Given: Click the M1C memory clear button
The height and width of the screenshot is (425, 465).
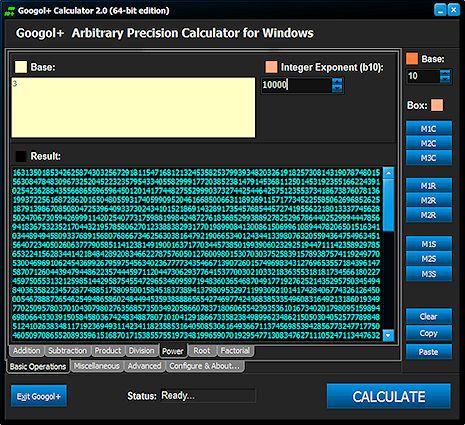Looking at the screenshot, I should [429, 129].
